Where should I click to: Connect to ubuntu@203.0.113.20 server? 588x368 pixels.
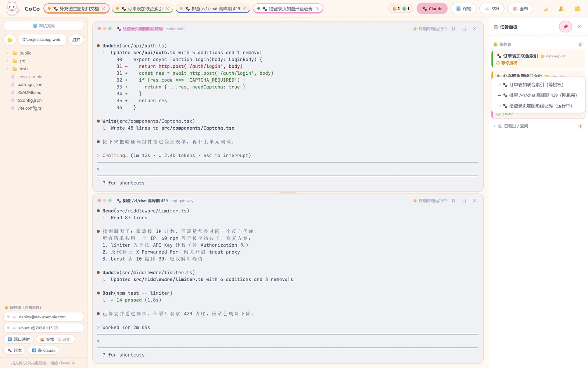click(44, 328)
